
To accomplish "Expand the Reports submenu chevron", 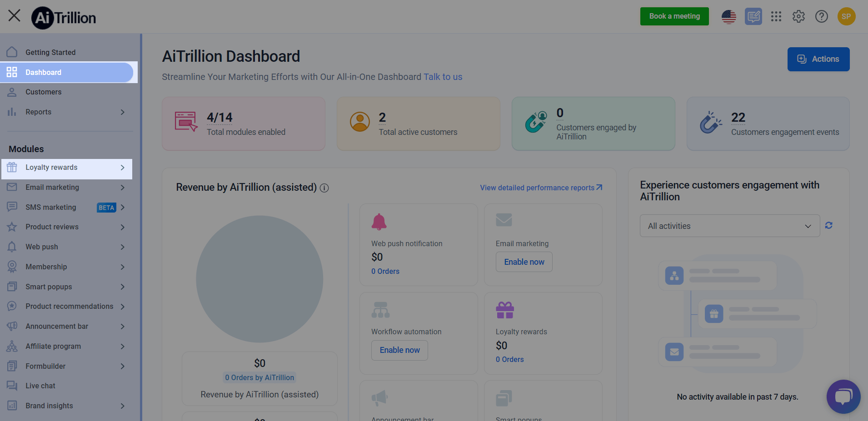I will pyautogui.click(x=122, y=112).
